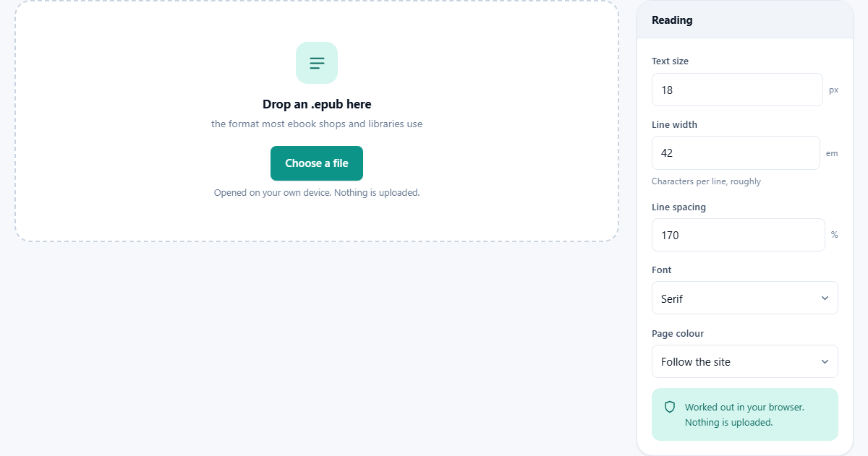
Task: Focus the Line spacing input field
Action: [x=739, y=235]
